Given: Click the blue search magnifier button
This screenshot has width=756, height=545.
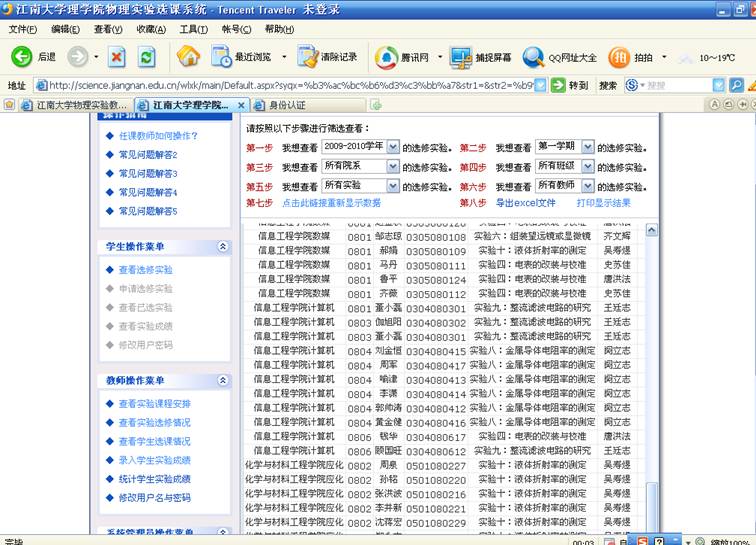Looking at the screenshot, I should (x=736, y=85).
